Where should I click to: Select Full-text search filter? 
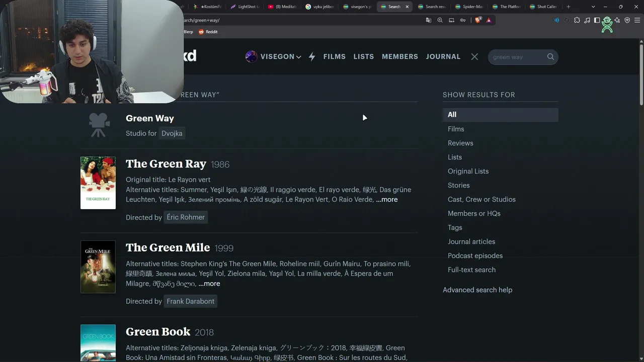(471, 270)
